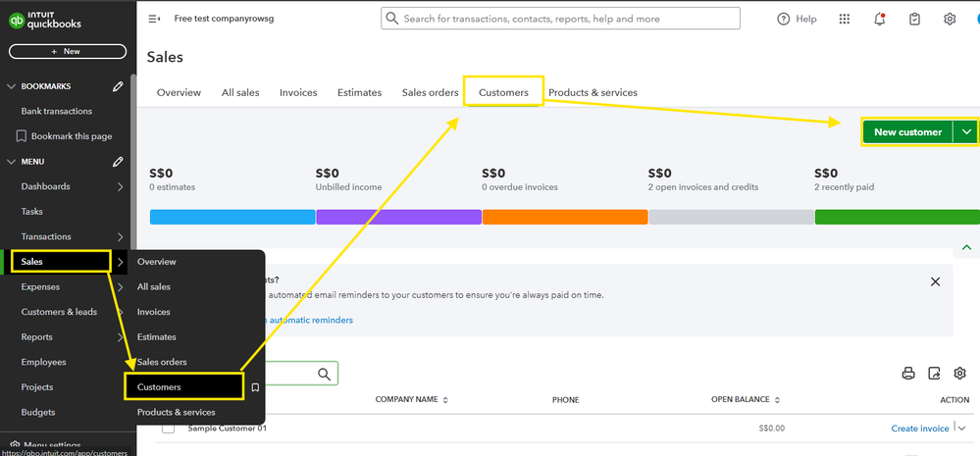
Task: Open Budgets in left menu
Action: tap(38, 412)
